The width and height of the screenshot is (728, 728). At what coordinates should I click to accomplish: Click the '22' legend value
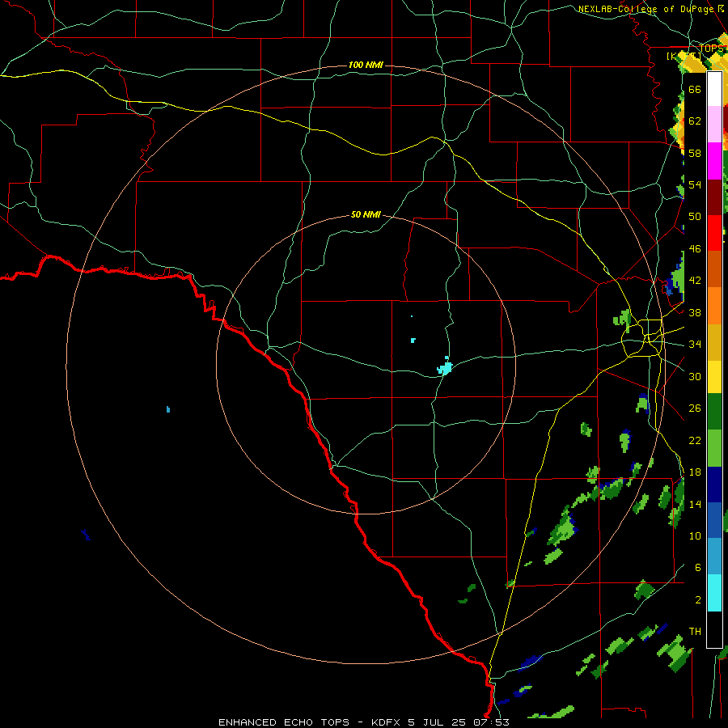point(695,440)
